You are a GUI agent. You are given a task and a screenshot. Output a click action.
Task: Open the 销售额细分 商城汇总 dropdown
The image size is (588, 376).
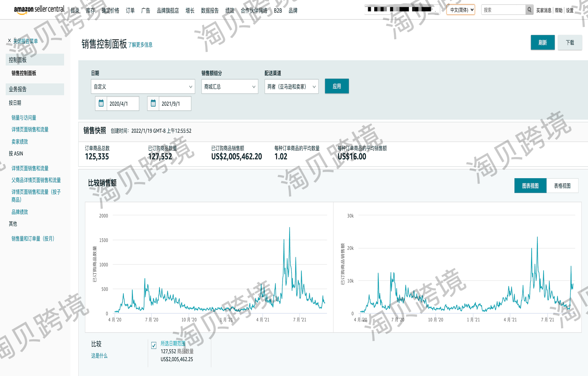click(x=230, y=87)
